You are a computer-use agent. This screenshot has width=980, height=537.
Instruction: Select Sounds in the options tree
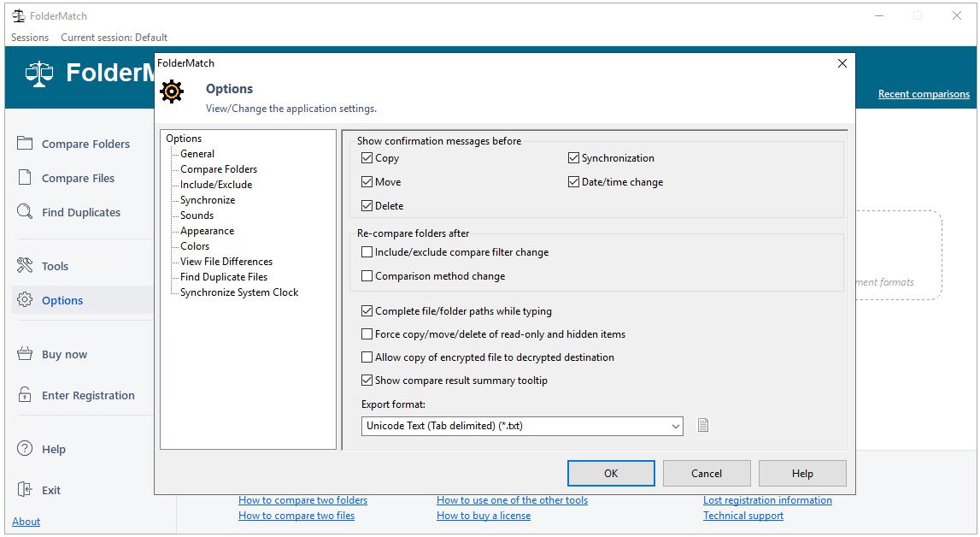197,215
